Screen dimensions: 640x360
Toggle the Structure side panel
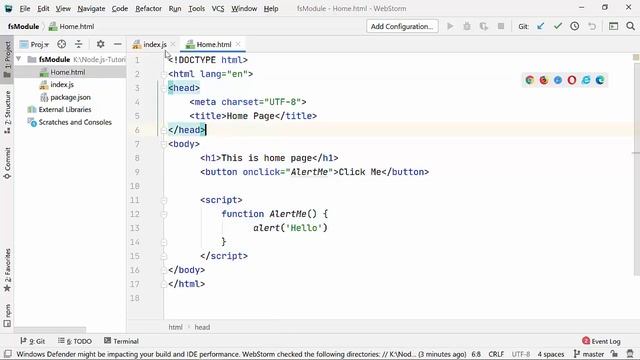tap(7, 112)
